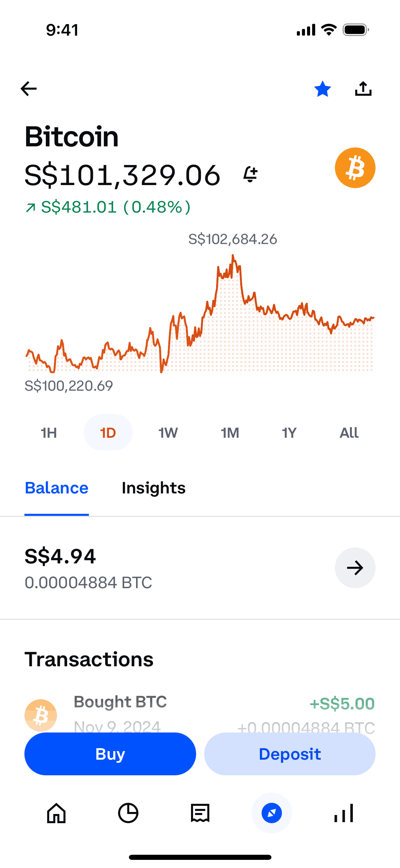Select the 1Y time range
Screen dimensions: 400x868
(289, 433)
